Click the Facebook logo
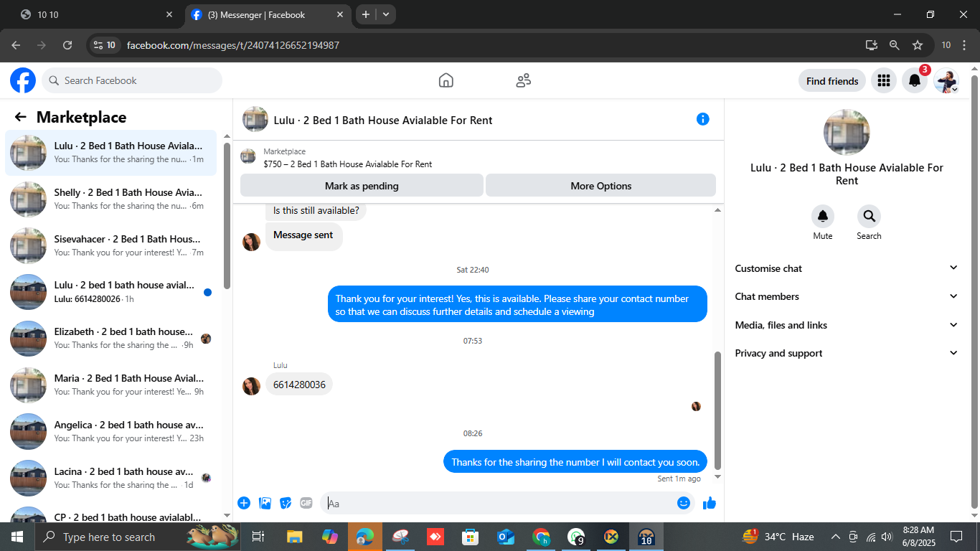The width and height of the screenshot is (980, 551). coord(23,80)
